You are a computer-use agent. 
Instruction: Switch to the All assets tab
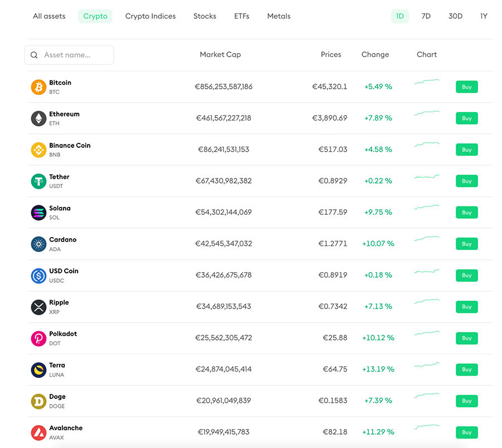pos(49,16)
